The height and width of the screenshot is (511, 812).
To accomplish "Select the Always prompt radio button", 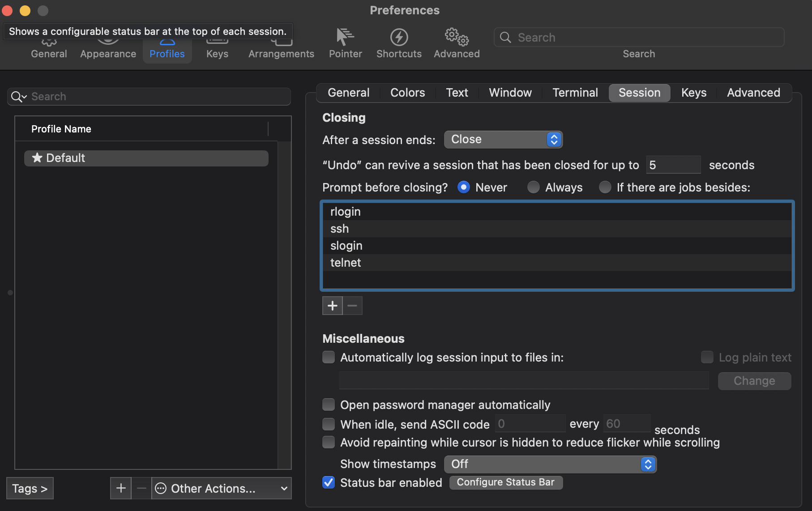I will (533, 187).
